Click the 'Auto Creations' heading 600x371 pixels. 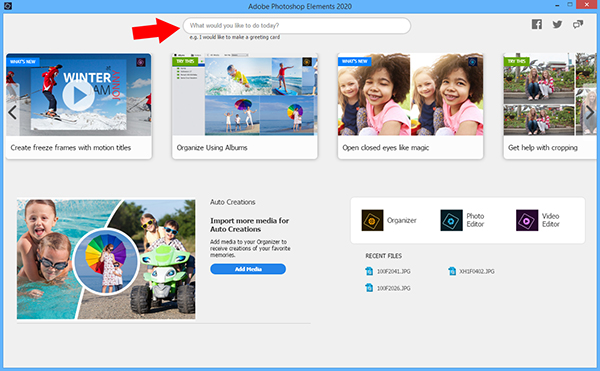(232, 202)
